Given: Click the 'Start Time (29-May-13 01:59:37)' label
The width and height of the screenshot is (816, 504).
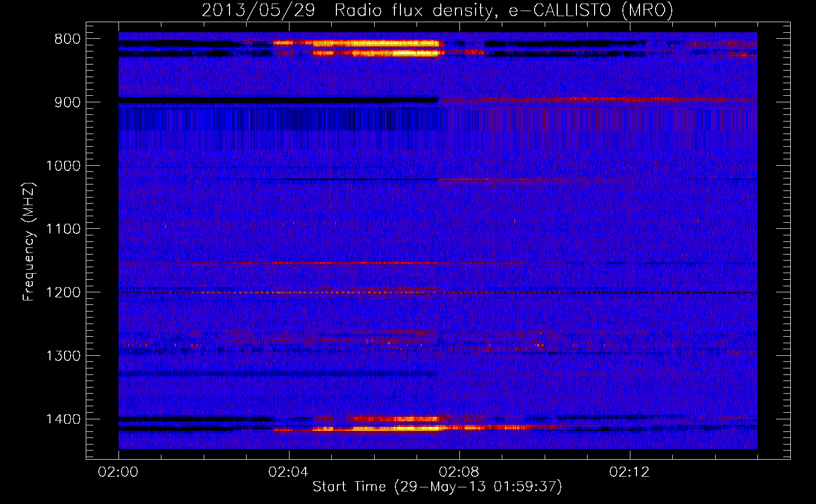Looking at the screenshot, I should [437, 487].
